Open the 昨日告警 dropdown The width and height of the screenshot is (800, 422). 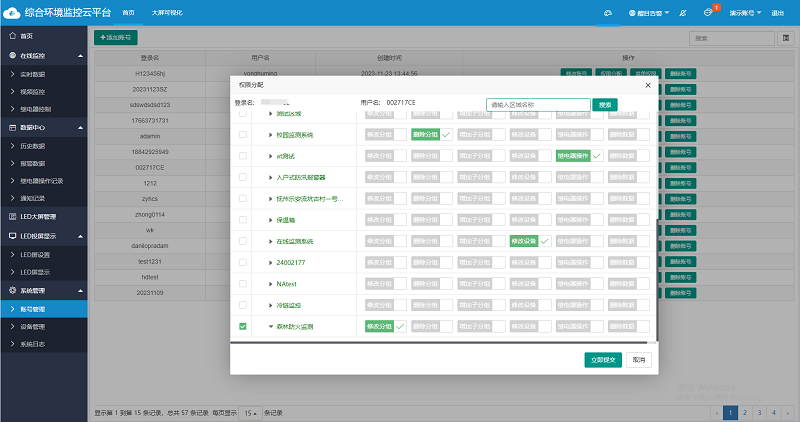pos(648,13)
